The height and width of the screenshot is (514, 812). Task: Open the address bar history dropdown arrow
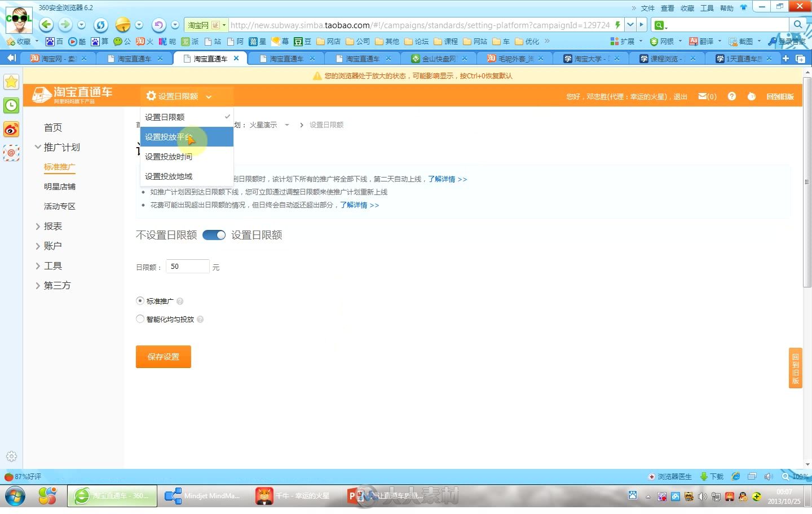click(x=630, y=25)
